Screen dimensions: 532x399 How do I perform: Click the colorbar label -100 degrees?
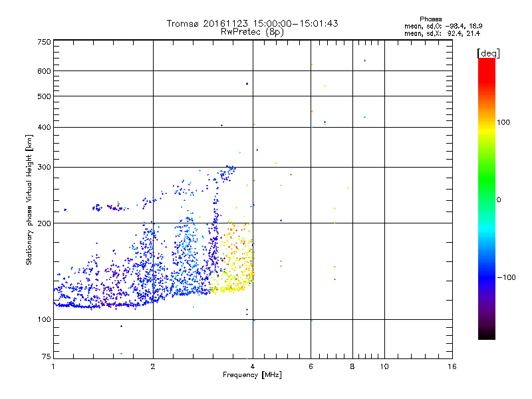point(506,277)
